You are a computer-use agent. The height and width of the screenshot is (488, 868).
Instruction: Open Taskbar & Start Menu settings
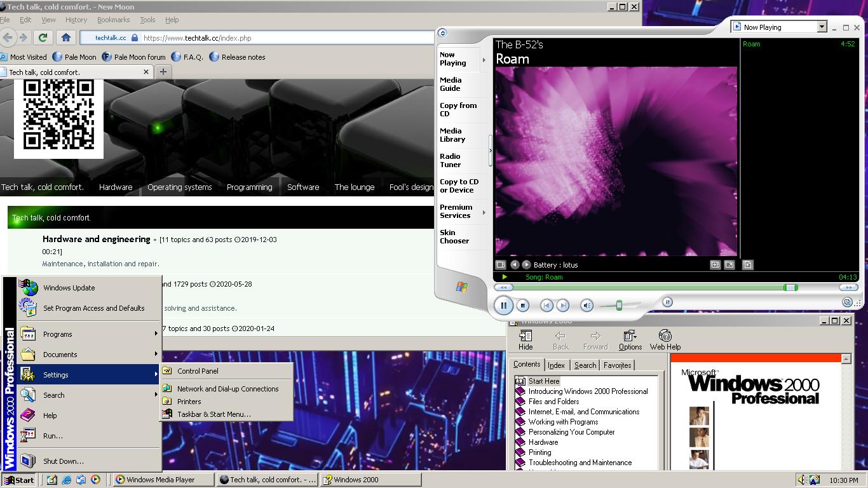tap(226, 414)
